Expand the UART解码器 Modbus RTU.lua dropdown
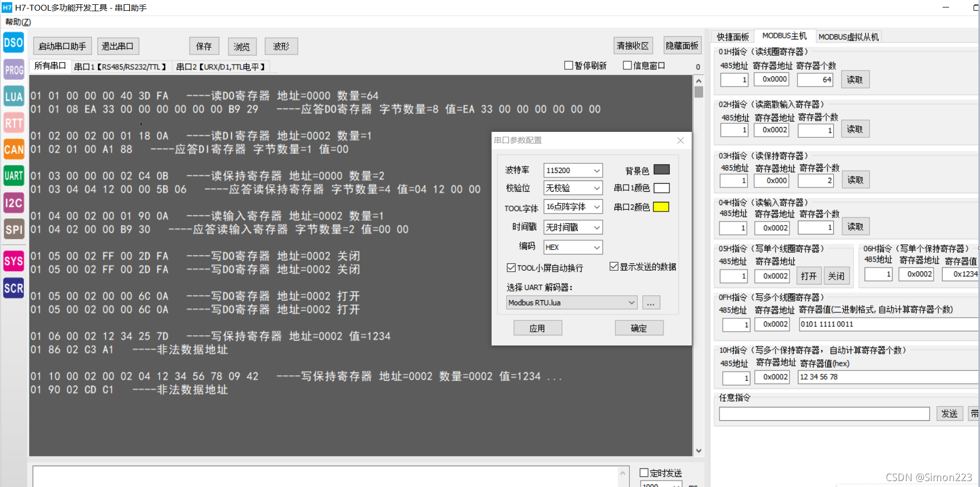 (572, 303)
